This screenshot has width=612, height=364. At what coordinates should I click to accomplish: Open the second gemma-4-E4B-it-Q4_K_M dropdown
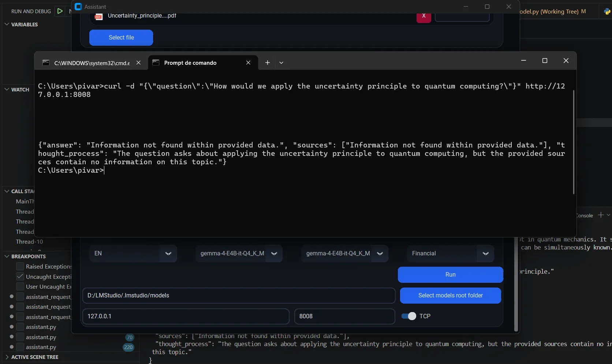click(x=344, y=254)
